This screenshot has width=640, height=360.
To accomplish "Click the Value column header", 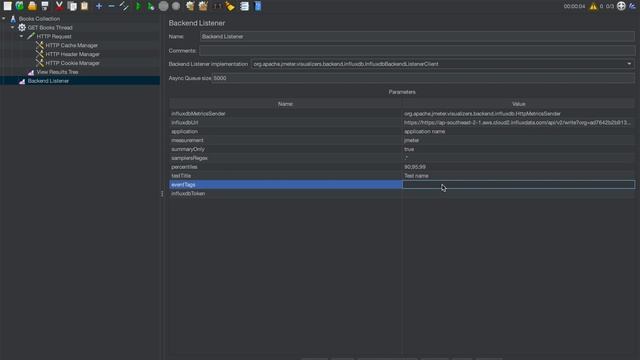I will click(518, 104).
